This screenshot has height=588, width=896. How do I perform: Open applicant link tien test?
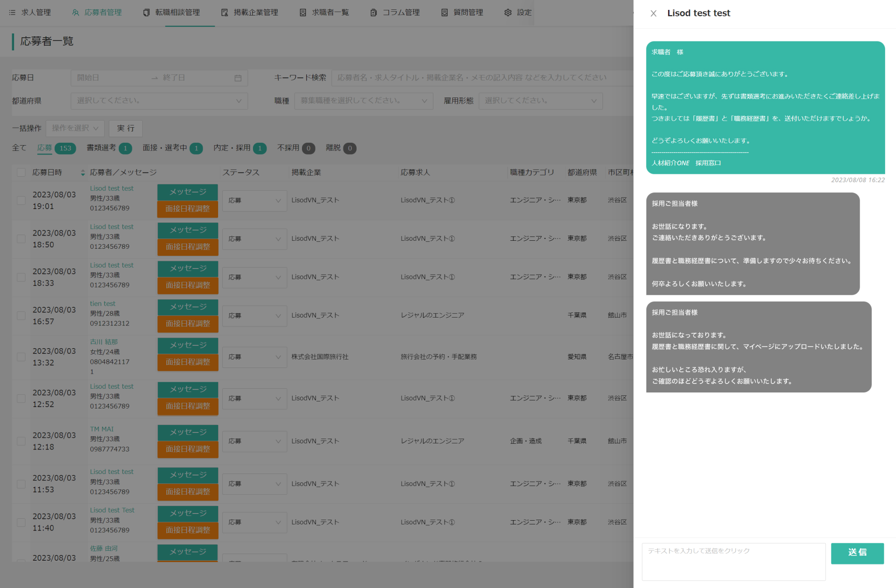[x=103, y=303]
